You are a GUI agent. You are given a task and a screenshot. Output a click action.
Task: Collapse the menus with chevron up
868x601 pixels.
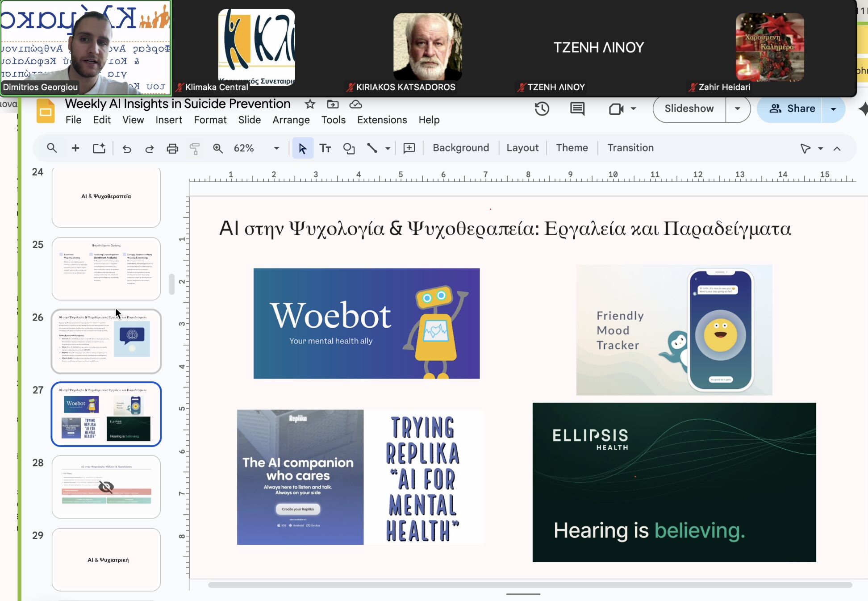tap(837, 149)
